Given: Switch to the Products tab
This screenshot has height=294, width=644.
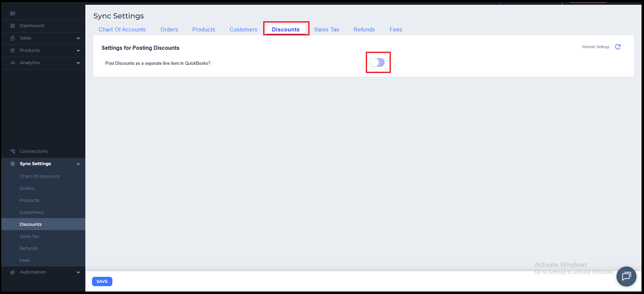Looking at the screenshot, I should tap(204, 30).
